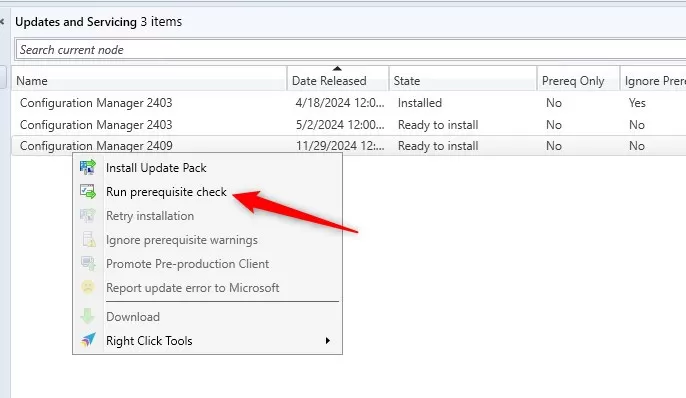Click the Install Update Pack icon

tap(88, 168)
